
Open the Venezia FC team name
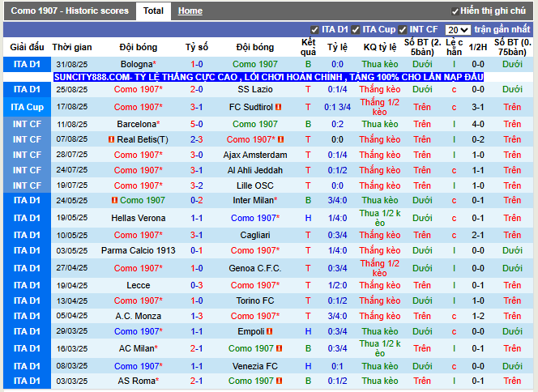[x=255, y=366]
